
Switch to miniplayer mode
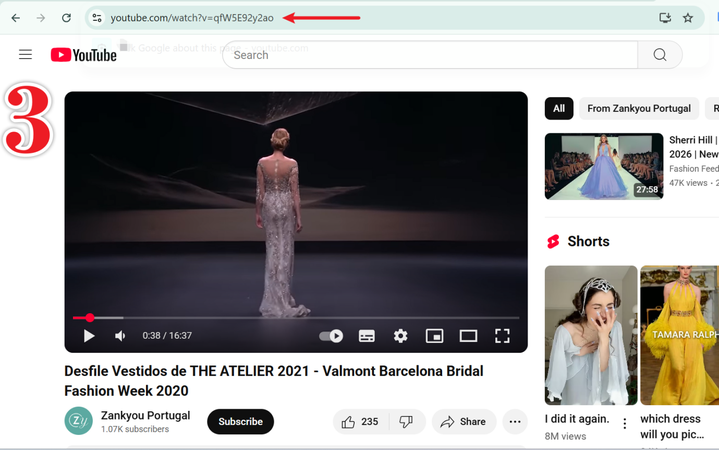click(434, 336)
